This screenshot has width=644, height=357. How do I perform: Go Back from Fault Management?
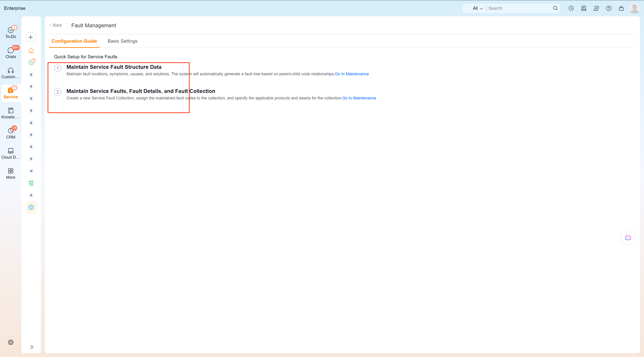coord(56,25)
